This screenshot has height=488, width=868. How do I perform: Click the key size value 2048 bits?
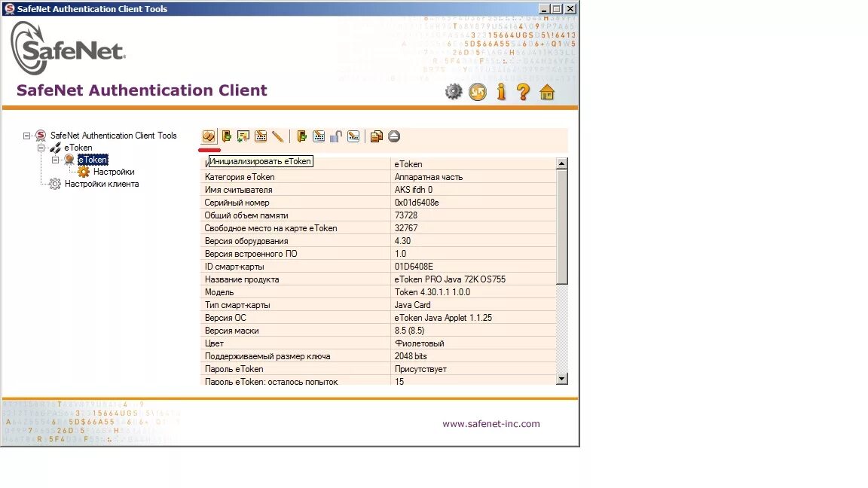click(411, 356)
